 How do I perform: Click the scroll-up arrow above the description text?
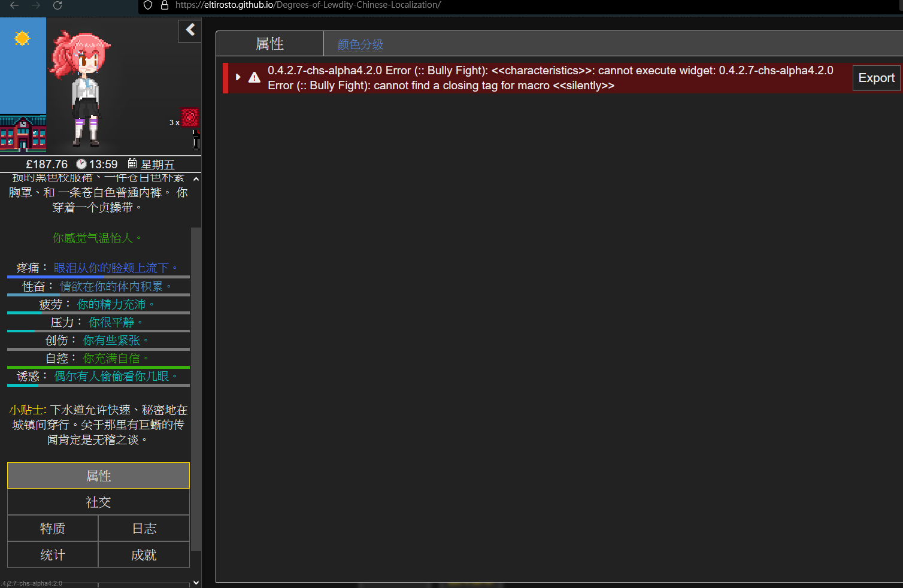[x=196, y=178]
